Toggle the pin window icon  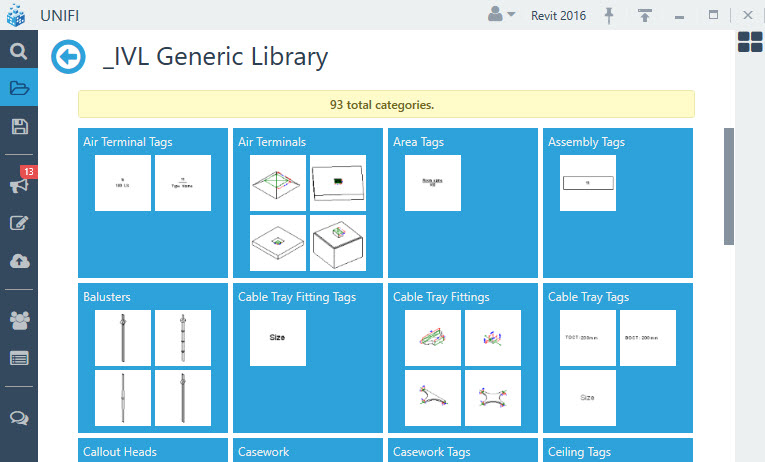pos(609,16)
